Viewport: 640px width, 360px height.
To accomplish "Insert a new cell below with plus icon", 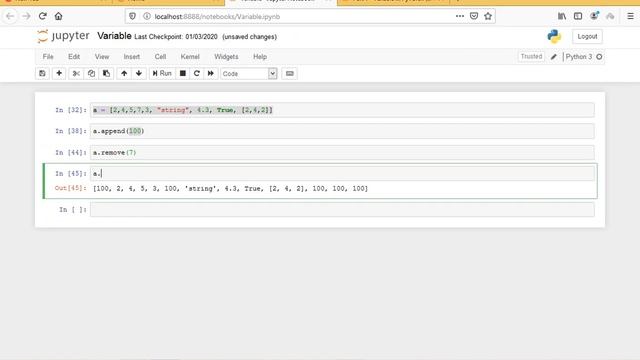I will point(59,73).
